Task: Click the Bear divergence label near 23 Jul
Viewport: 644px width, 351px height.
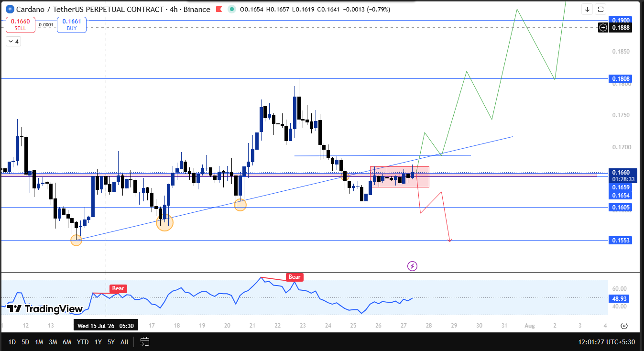Action: pyautogui.click(x=295, y=277)
